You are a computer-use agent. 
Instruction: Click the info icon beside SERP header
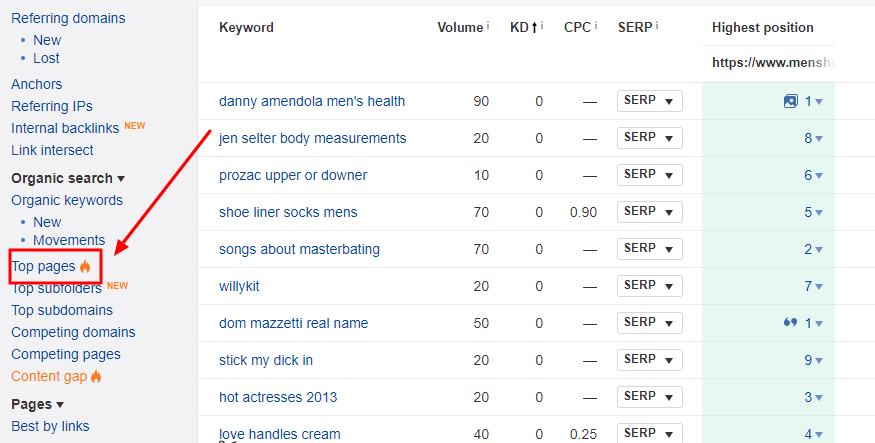pyautogui.click(x=659, y=25)
